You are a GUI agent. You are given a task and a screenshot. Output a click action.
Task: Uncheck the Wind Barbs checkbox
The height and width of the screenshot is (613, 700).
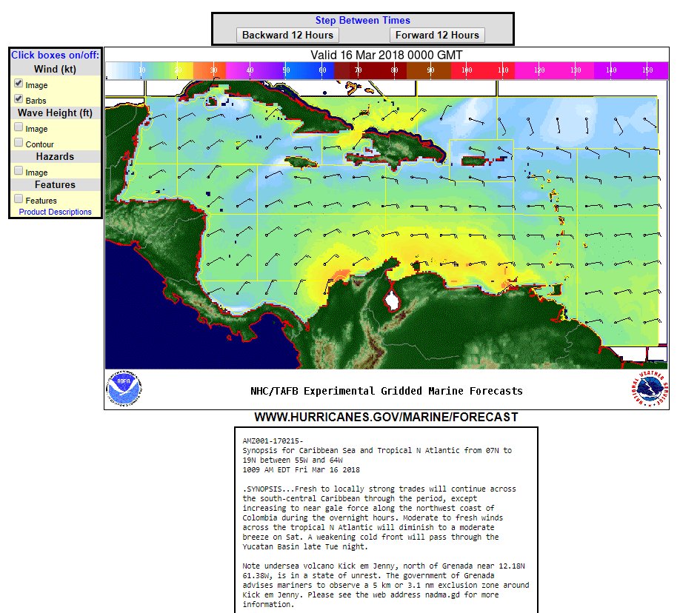pos(19,99)
